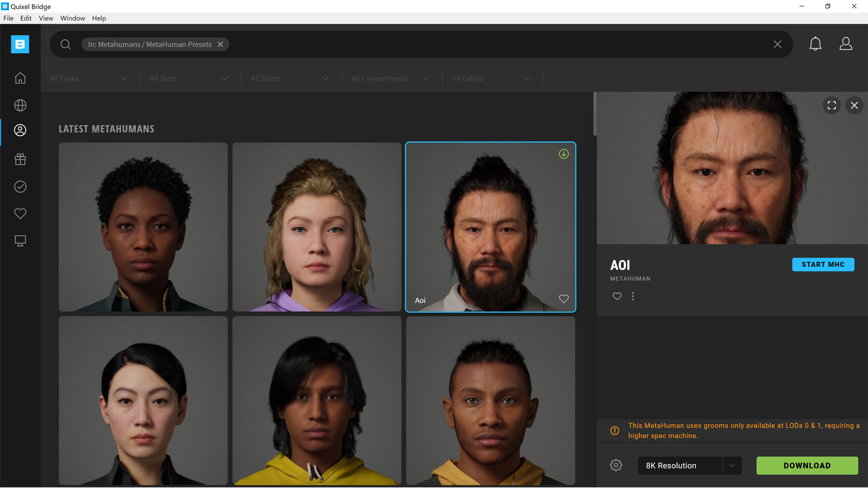Select the curly black hair woman thumbnail
Viewport: 868px width, 488px height.
[143, 227]
